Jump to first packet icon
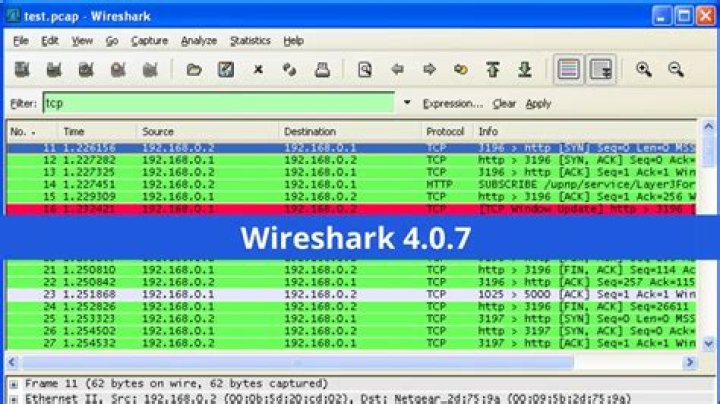Viewport: 720px width, 404px height. [x=493, y=70]
